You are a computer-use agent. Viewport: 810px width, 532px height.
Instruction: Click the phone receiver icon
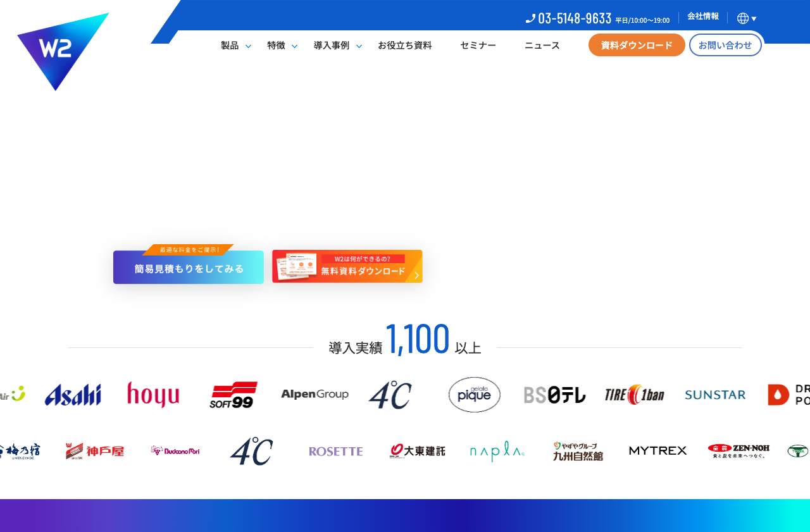coord(530,18)
